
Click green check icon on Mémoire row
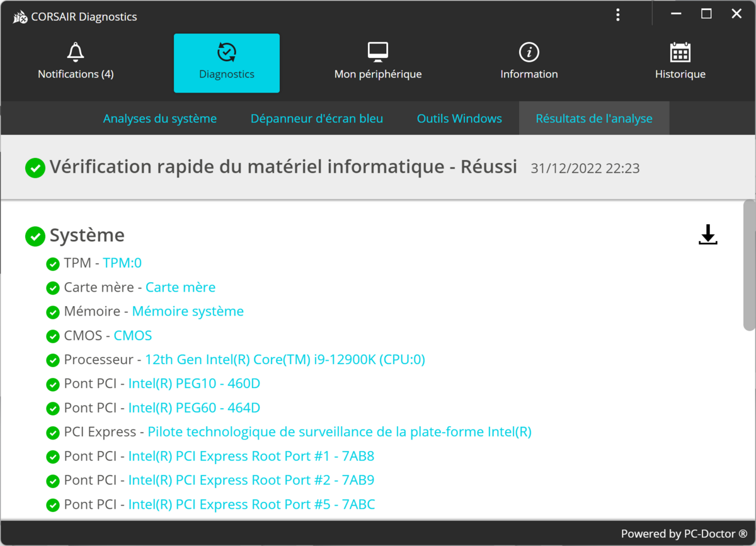click(53, 312)
